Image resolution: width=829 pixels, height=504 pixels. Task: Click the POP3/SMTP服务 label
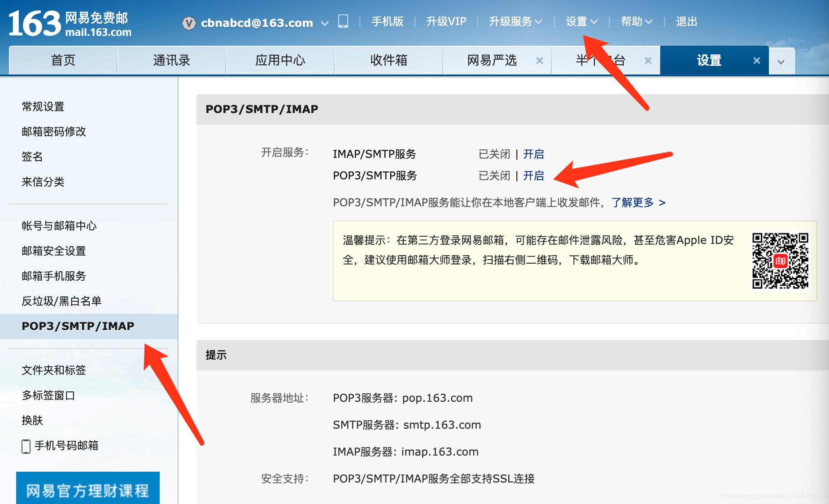[375, 176]
